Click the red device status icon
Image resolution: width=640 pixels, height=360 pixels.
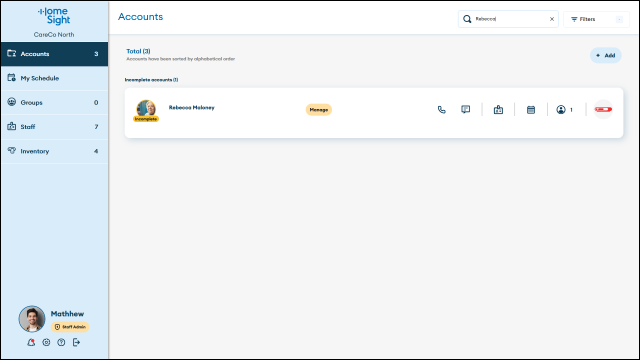pyautogui.click(x=603, y=109)
